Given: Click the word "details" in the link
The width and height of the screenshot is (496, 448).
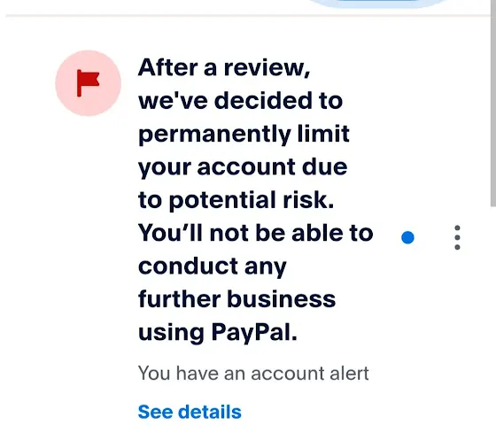Looking at the screenshot, I should (x=210, y=412).
